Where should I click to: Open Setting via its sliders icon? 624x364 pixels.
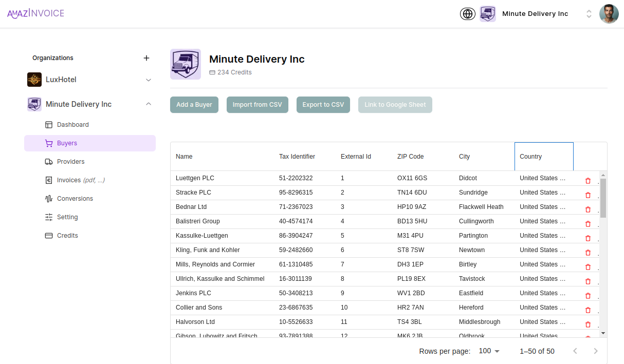(x=48, y=217)
